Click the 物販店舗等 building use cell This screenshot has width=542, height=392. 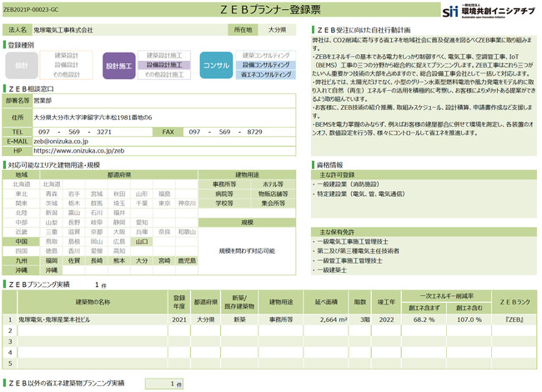[273, 193]
